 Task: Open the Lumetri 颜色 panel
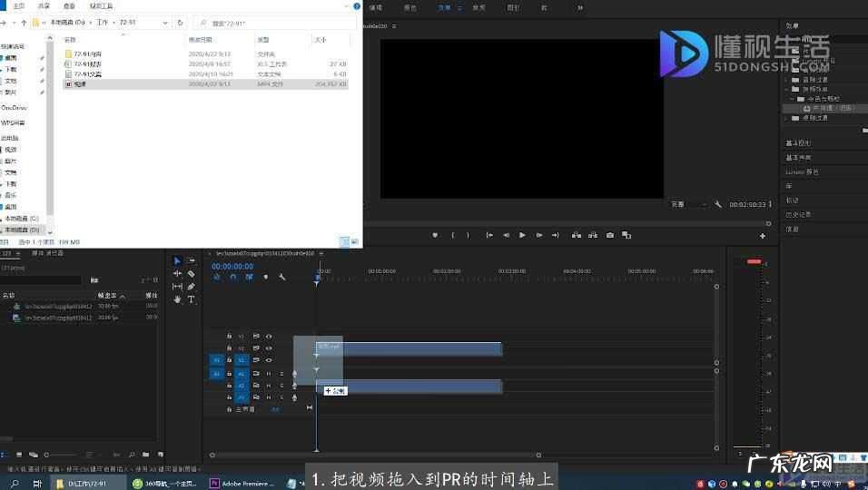pyautogui.click(x=802, y=171)
